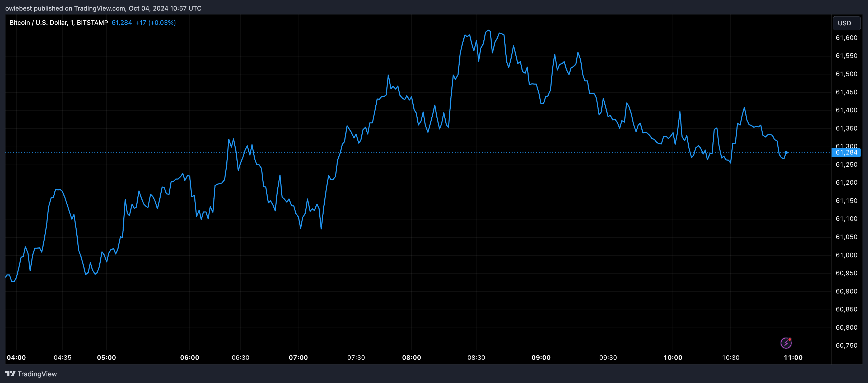Open the chart interval selector showing 1
This screenshot has width=868, height=383.
[72, 22]
